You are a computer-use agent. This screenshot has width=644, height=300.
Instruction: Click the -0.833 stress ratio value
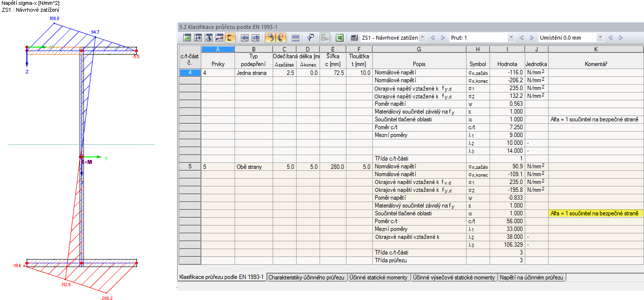(x=507, y=198)
